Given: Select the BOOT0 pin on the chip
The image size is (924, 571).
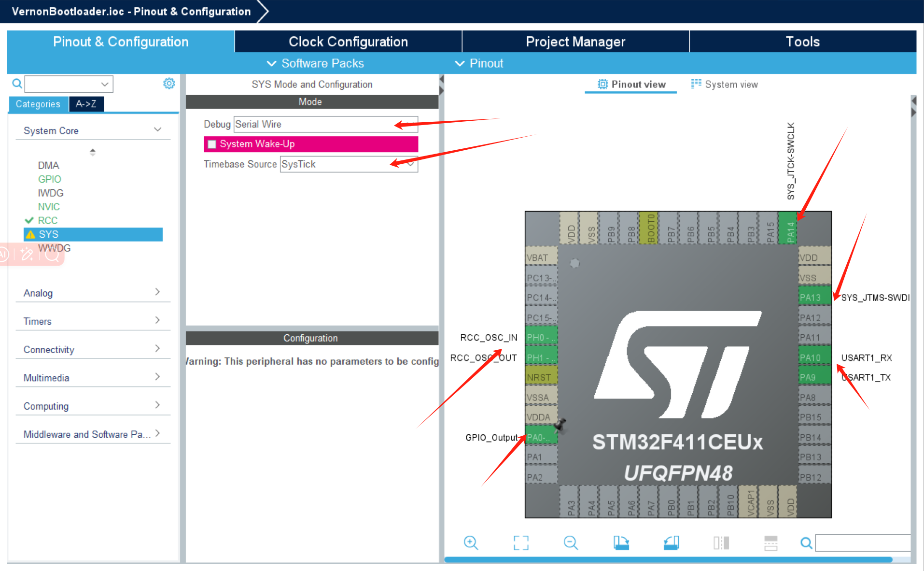Looking at the screenshot, I should (x=648, y=228).
